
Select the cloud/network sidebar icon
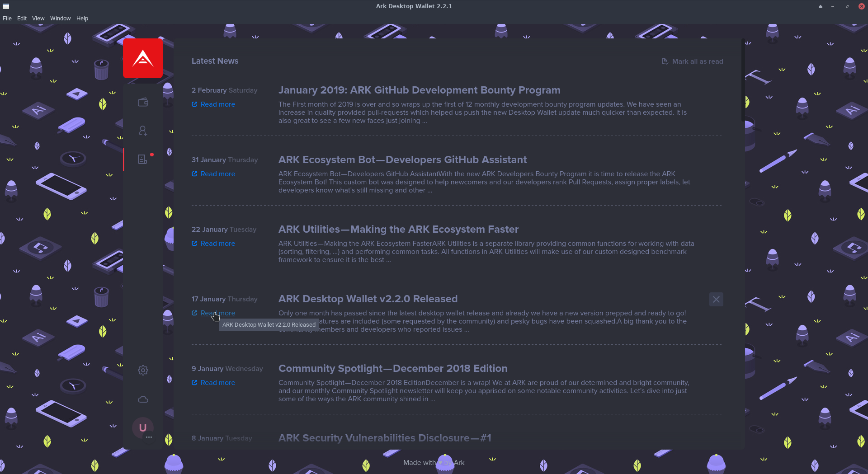(x=142, y=399)
